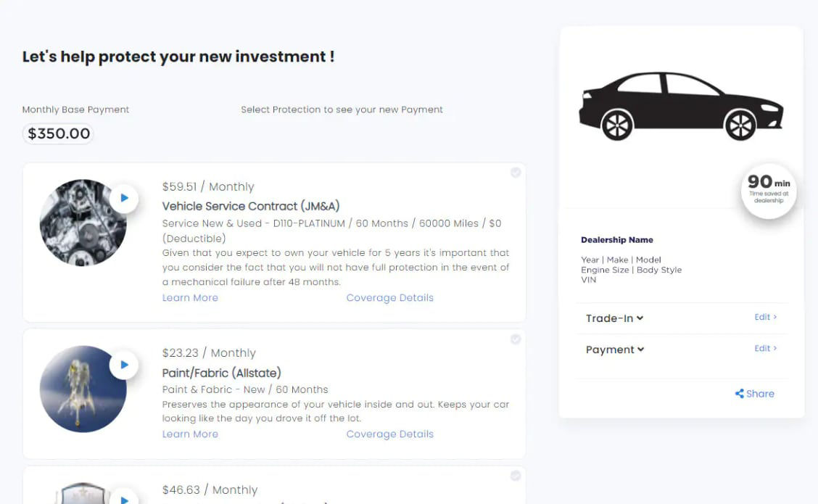
Task: Open Learn More for Paint/Fabric
Action: tap(190, 434)
